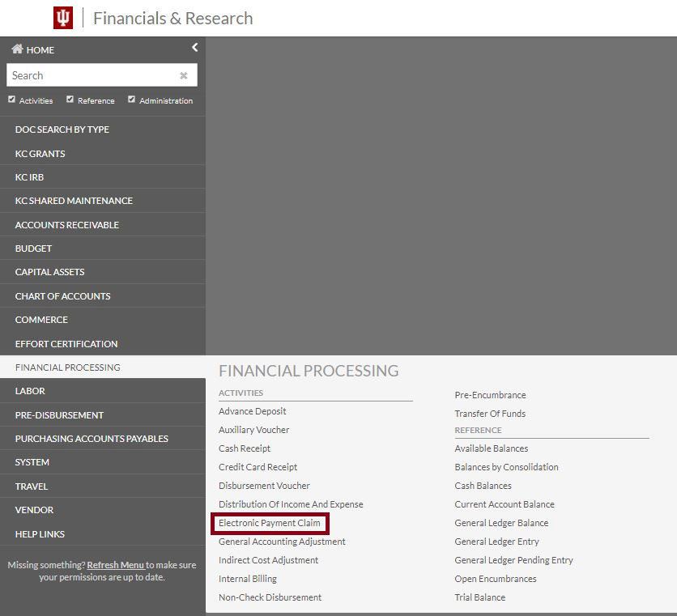Select the Vendor menu item
This screenshot has height=616, width=677.
[x=34, y=510]
